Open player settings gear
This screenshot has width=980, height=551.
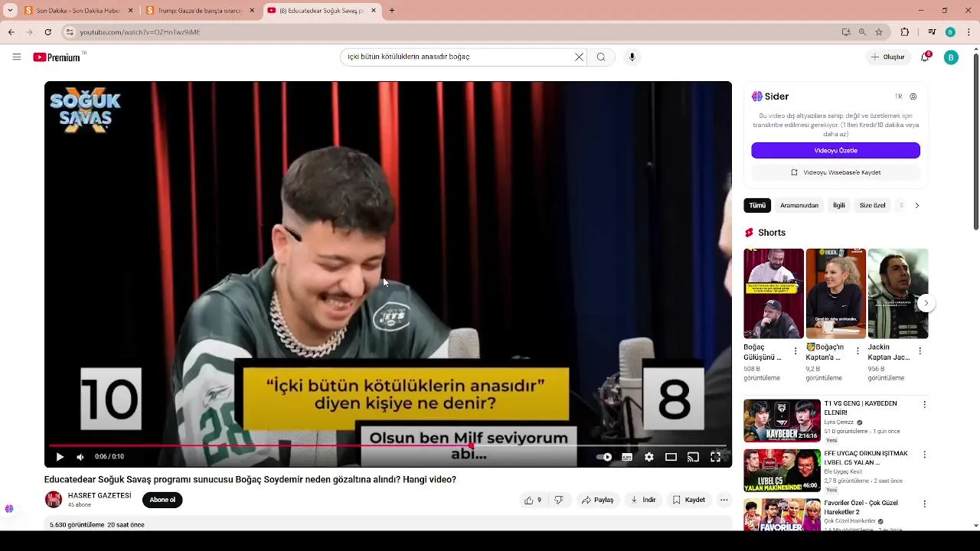click(649, 457)
